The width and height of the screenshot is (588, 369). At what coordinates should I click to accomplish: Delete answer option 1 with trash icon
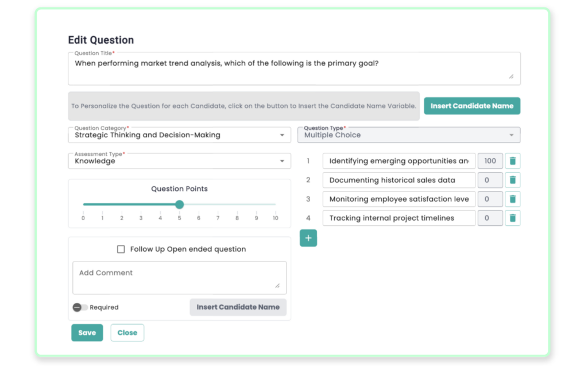[512, 161]
